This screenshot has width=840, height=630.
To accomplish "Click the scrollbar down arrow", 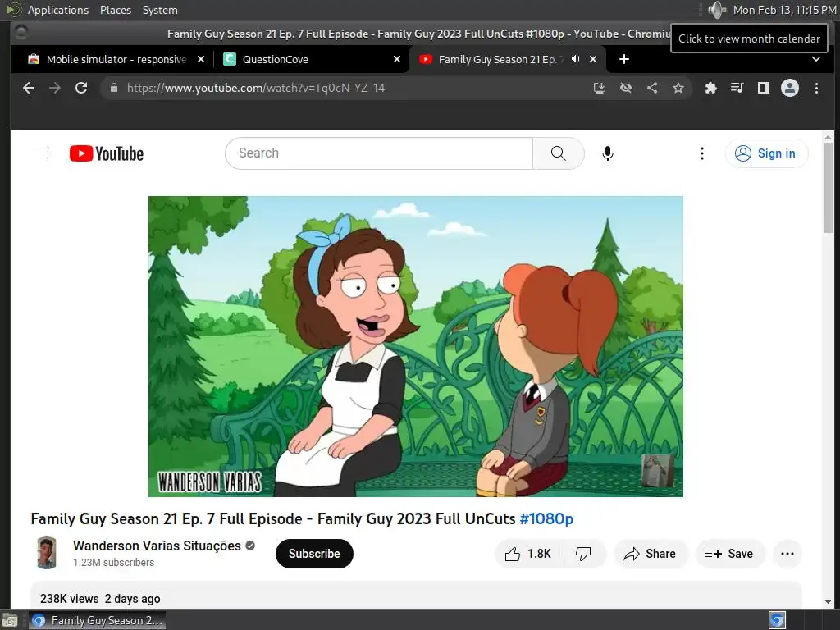I will [829, 602].
